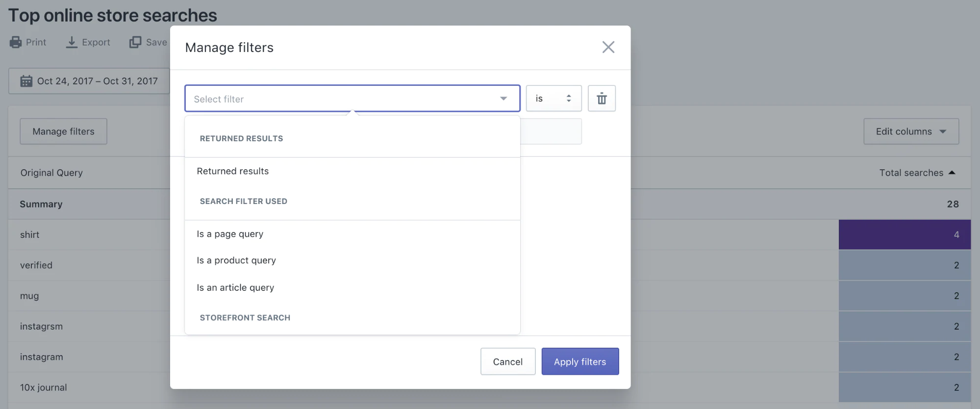
Task: Expand the Edit columns dropdown
Action: click(x=911, y=131)
